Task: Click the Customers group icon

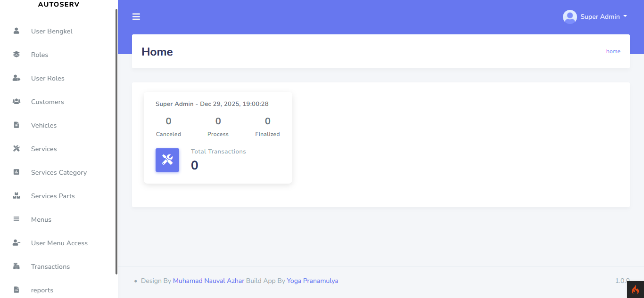Action: coord(17,102)
